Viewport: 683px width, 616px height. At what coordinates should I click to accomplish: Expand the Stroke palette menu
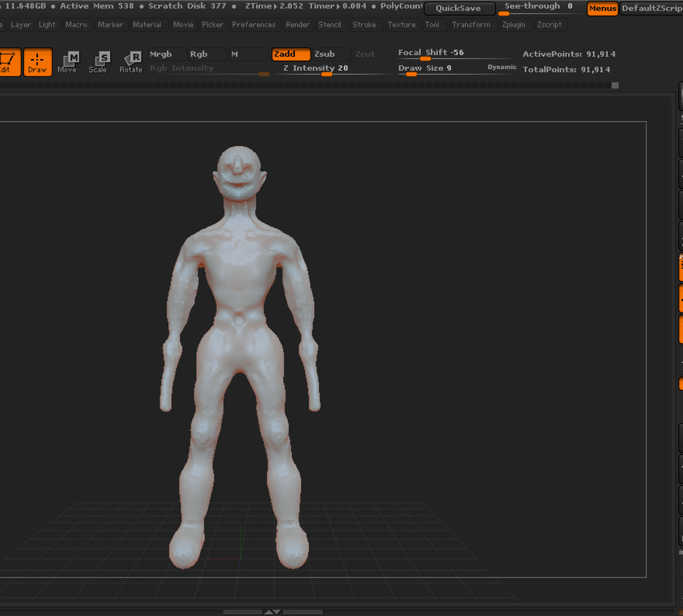coord(364,25)
